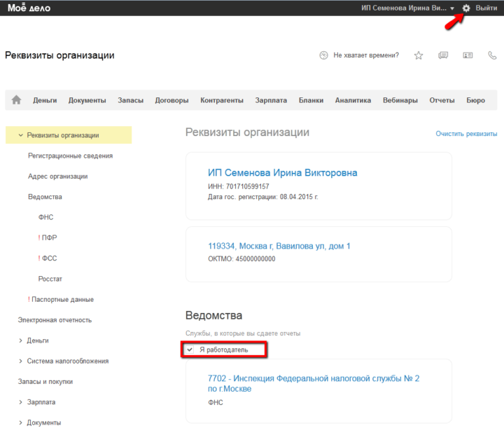This screenshot has height=428, width=504.
Task: Open the 'Договоры' menu item
Action: [x=171, y=100]
